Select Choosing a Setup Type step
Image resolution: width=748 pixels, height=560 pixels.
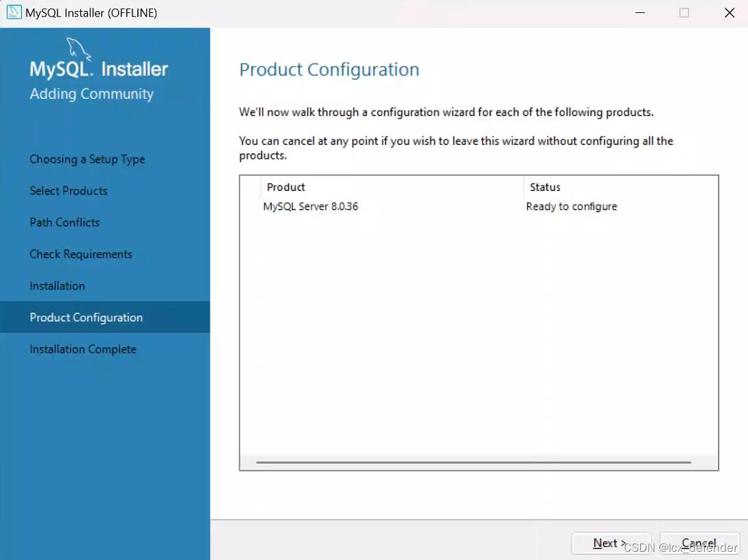click(x=87, y=159)
